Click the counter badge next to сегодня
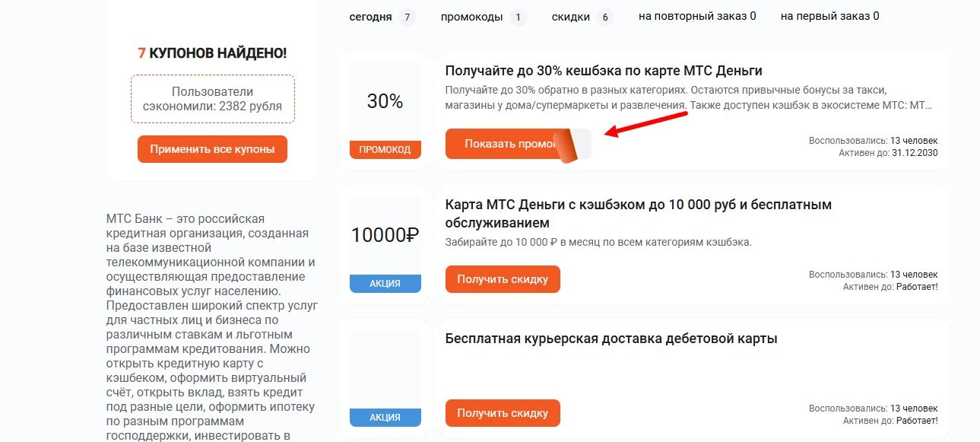Viewport: 980px width, 442px height. point(406,16)
